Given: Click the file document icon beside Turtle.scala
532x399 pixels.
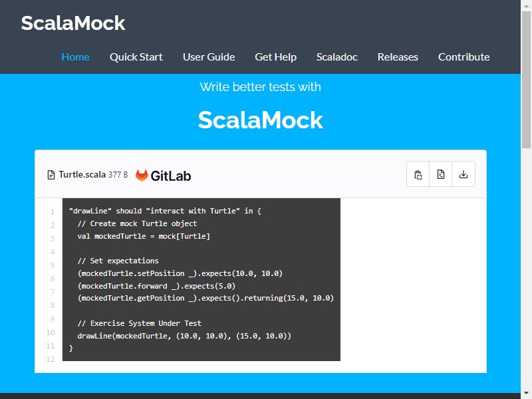Looking at the screenshot, I should (x=51, y=175).
